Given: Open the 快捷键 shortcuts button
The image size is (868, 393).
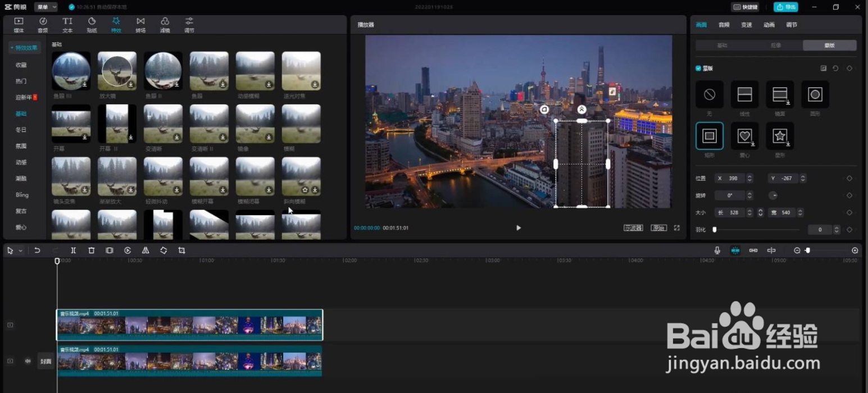Looking at the screenshot, I should [746, 7].
